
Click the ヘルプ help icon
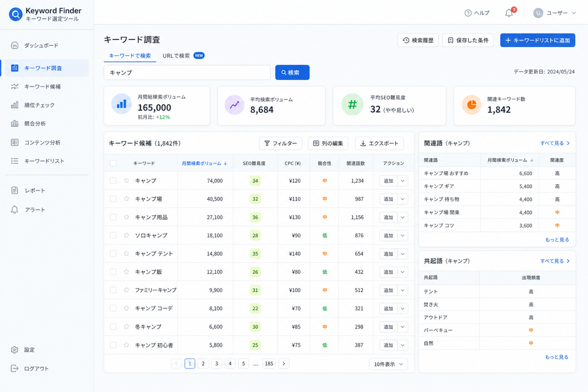tap(468, 13)
